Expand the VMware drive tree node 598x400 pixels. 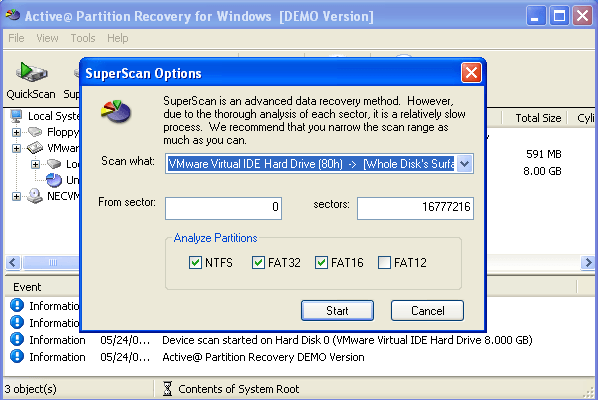tap(16, 148)
